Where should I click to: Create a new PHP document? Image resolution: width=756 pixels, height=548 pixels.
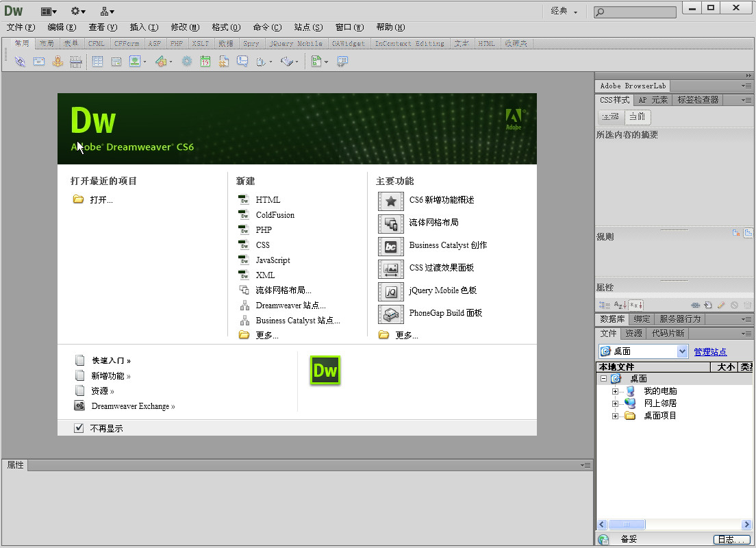click(x=264, y=229)
